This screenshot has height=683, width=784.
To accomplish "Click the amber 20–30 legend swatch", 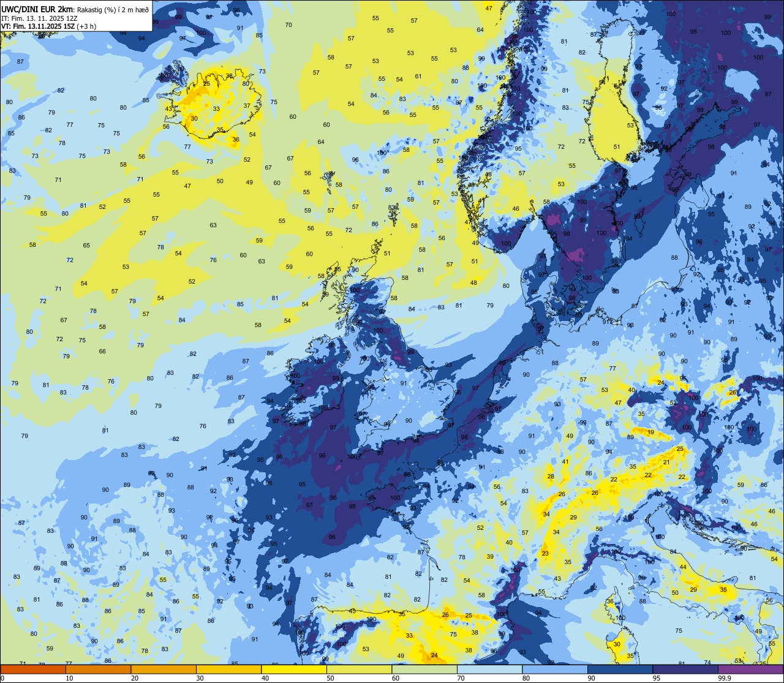I will point(164,669).
